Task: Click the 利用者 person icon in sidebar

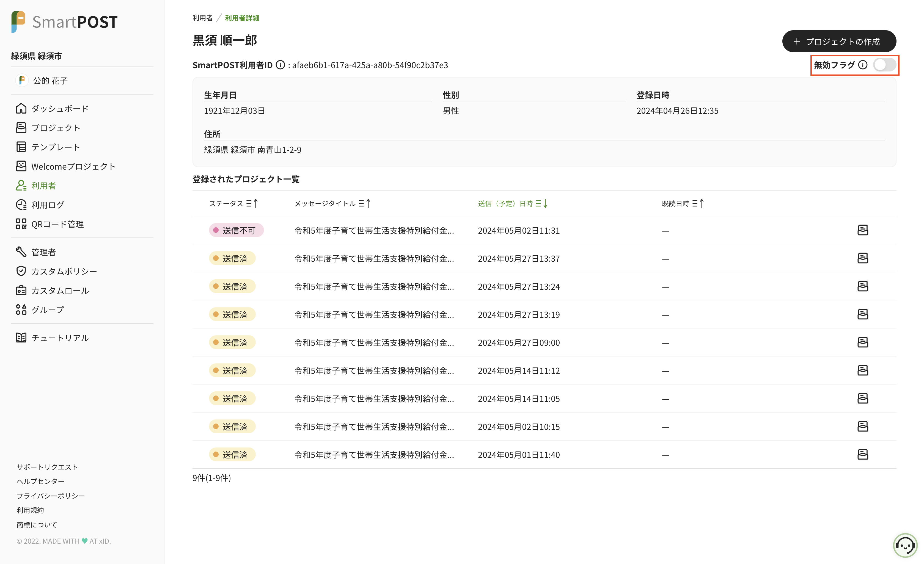Action: tap(21, 186)
